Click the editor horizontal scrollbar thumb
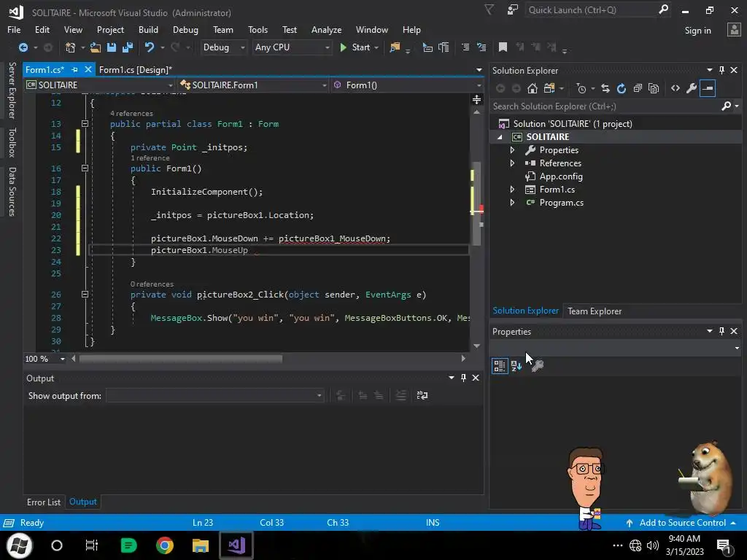Screen dimensions: 747x560 [x=181, y=359]
